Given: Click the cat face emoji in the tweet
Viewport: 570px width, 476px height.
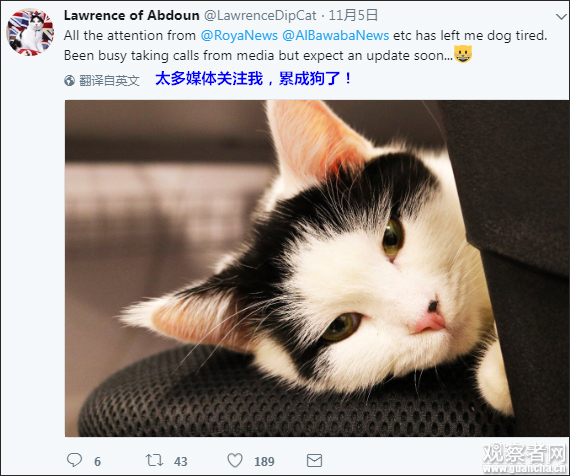Looking at the screenshot, I should pyautogui.click(x=463, y=54).
